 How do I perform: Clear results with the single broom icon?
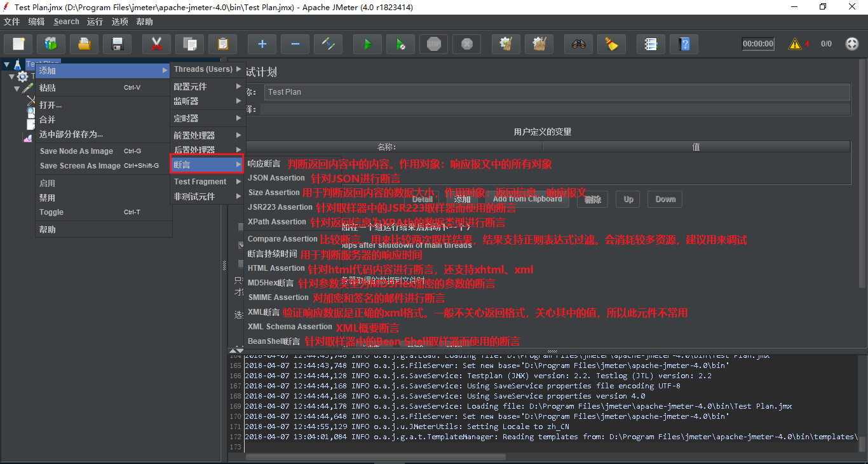pos(506,44)
